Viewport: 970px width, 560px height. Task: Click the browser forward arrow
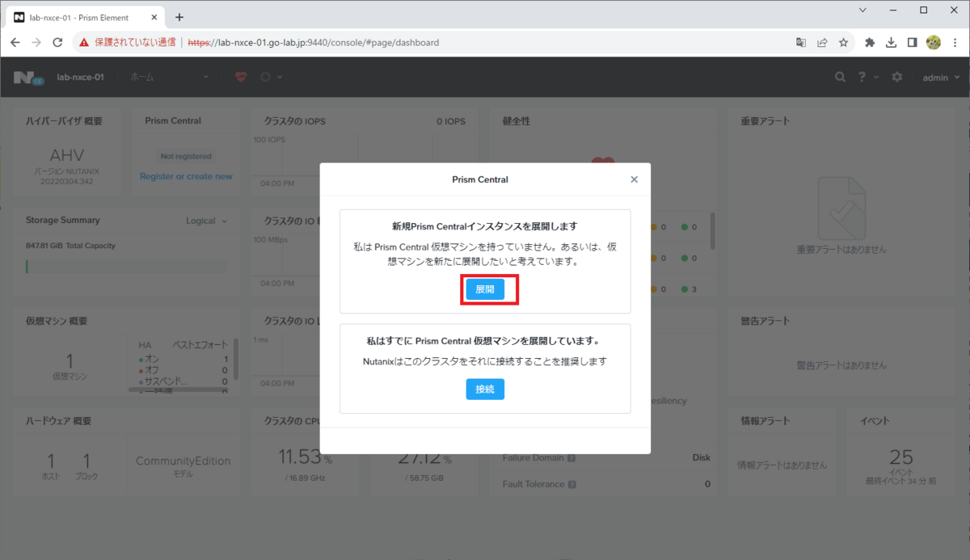coord(36,42)
